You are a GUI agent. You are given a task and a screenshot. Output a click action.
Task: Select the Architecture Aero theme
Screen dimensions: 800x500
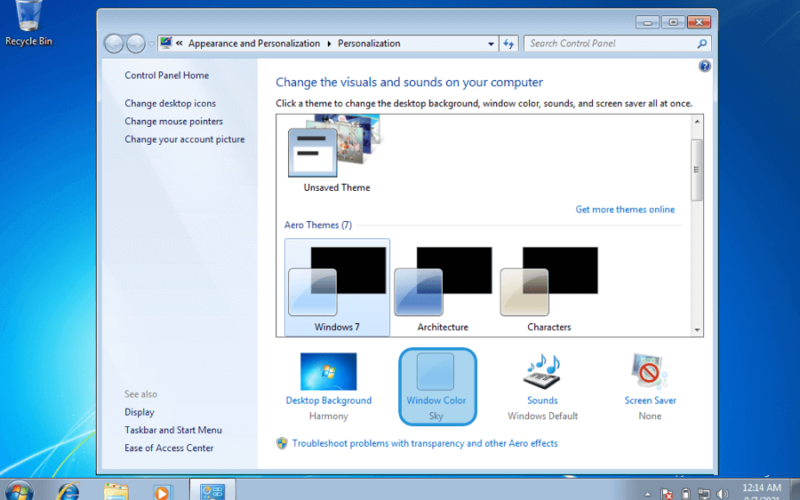[443, 288]
